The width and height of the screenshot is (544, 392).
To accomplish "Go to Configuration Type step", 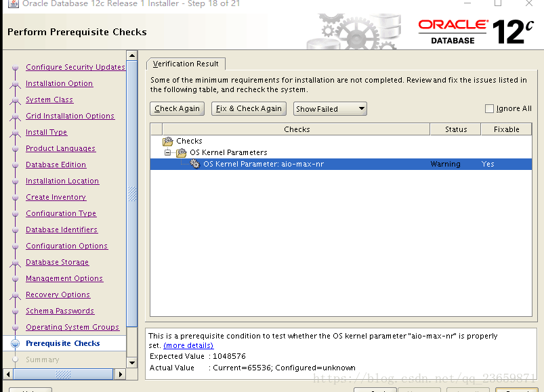I will tap(61, 213).
